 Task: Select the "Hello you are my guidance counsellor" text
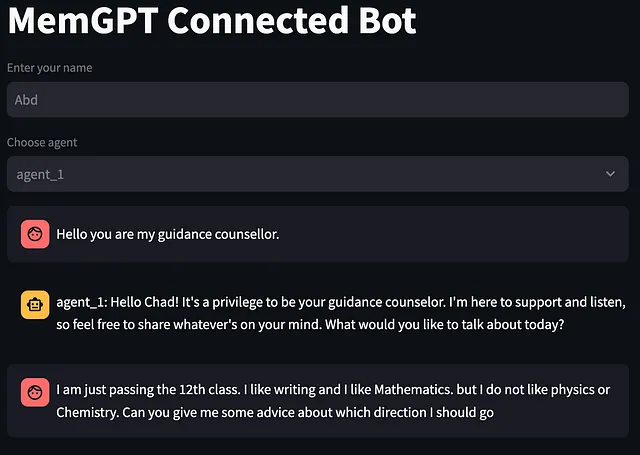pyautogui.click(x=168, y=234)
